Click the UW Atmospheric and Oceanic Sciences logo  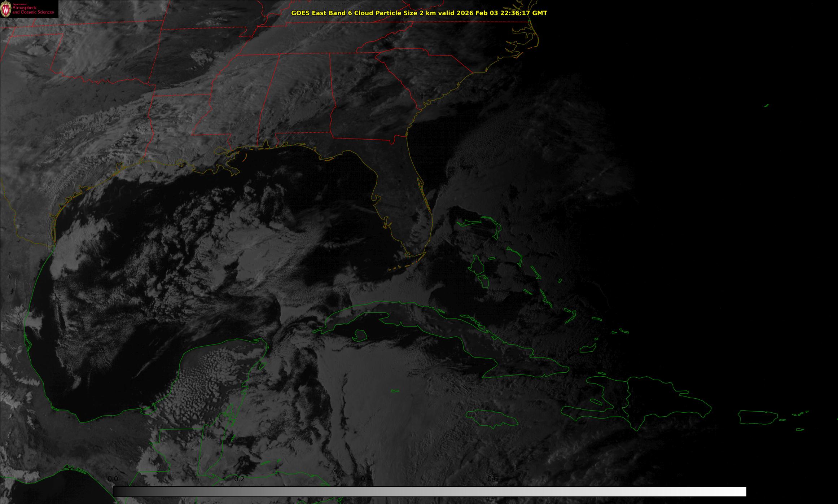(29, 9)
